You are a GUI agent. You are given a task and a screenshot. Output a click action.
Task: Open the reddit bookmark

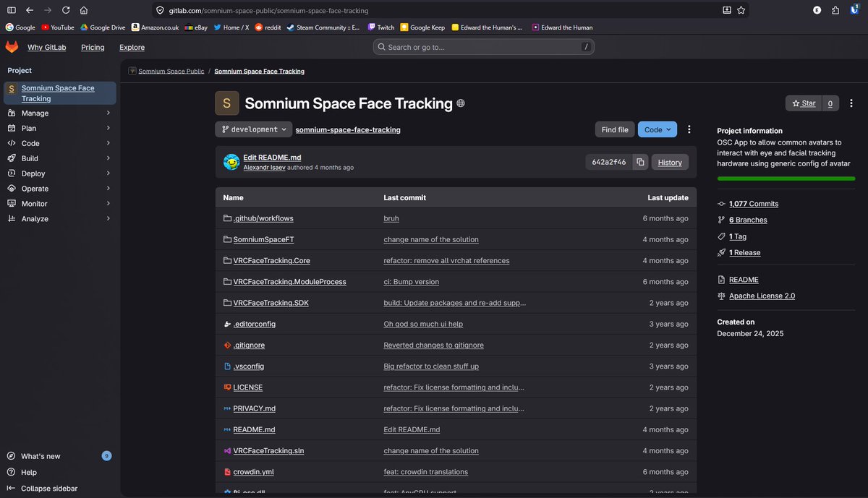(x=268, y=27)
